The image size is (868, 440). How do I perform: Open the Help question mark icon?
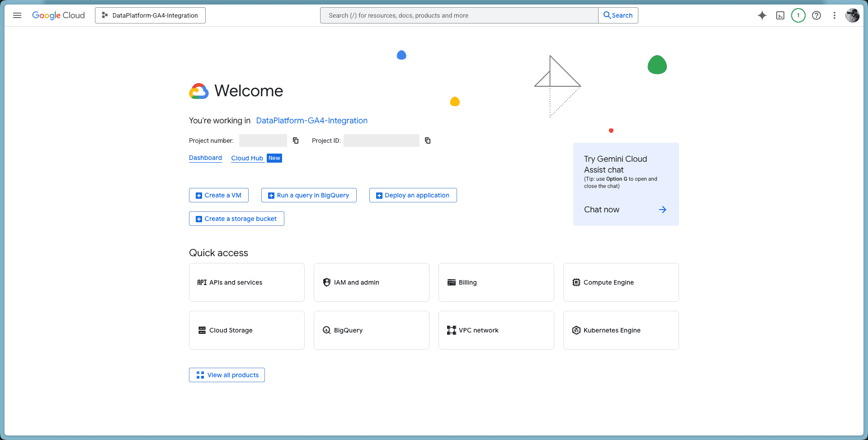click(x=816, y=15)
